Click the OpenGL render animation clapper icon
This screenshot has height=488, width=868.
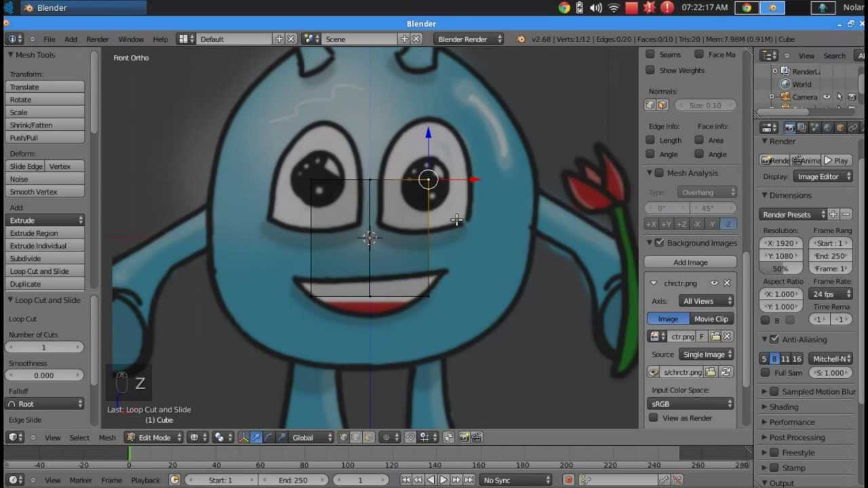pos(477,437)
